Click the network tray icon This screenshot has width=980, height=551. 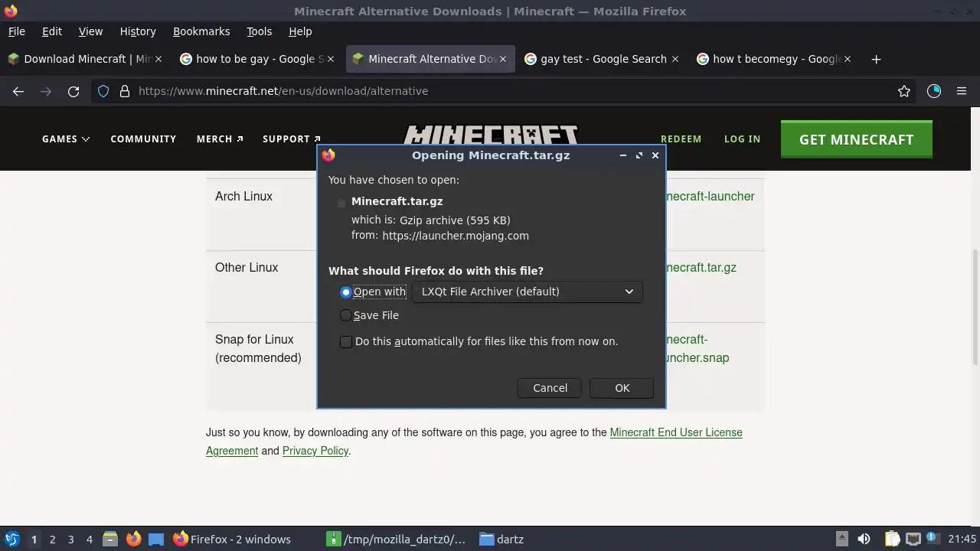click(913, 540)
